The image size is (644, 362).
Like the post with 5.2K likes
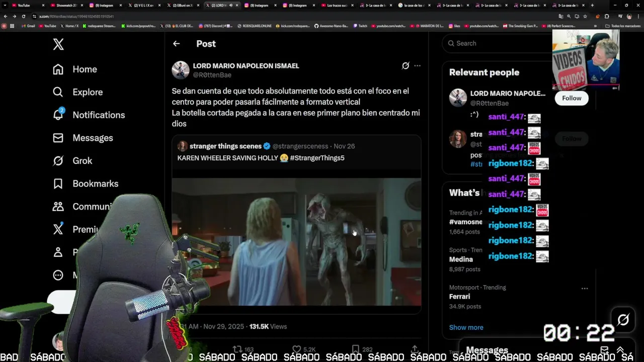tap(304, 349)
